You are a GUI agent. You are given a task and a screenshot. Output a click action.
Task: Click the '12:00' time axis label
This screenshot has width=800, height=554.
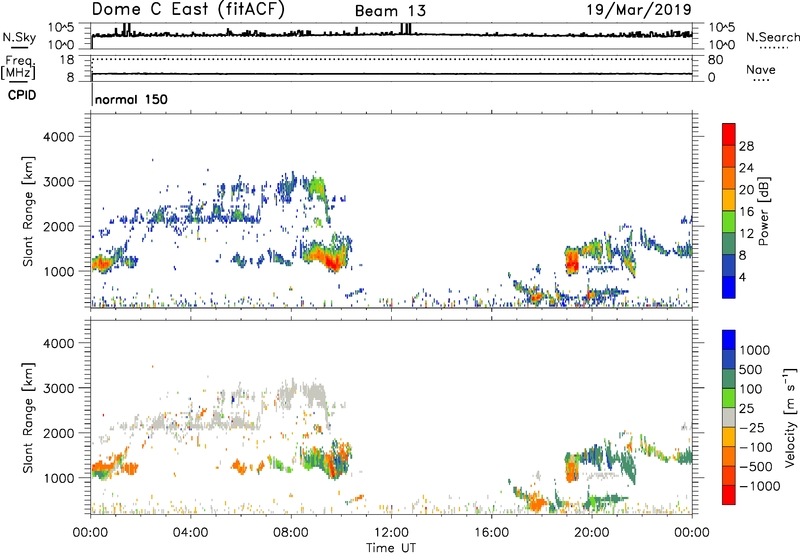tap(391, 533)
